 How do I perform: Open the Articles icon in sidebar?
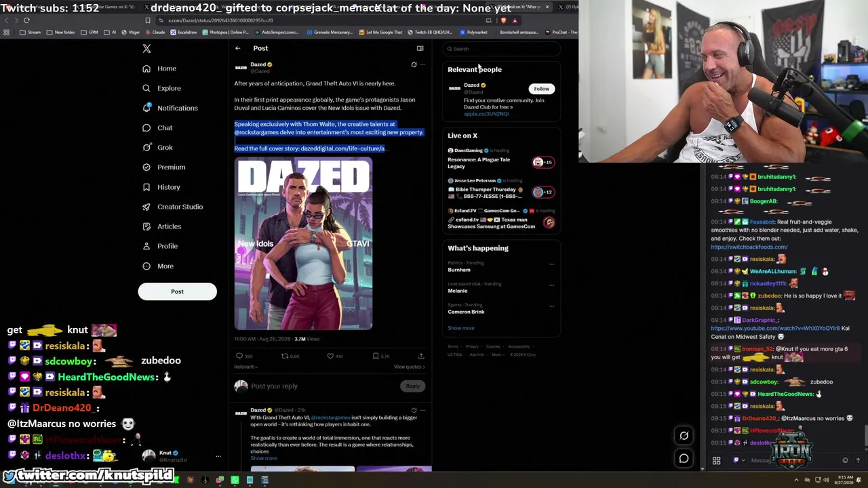(146, 226)
